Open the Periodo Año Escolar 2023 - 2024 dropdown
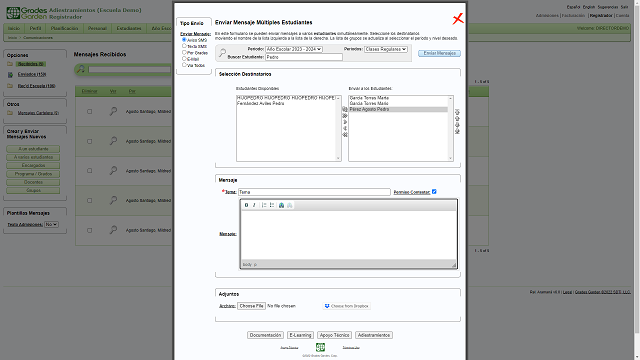Image resolution: width=640 pixels, height=360 pixels. pos(294,49)
